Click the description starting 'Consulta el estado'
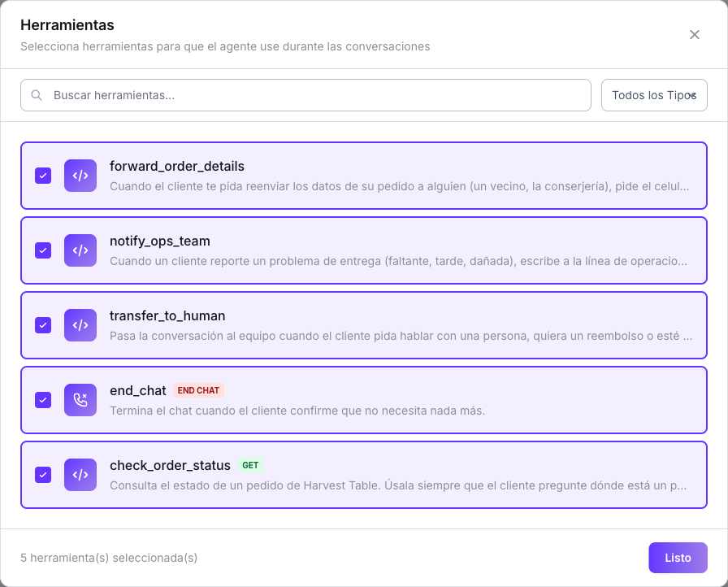728x587 pixels. [398, 485]
